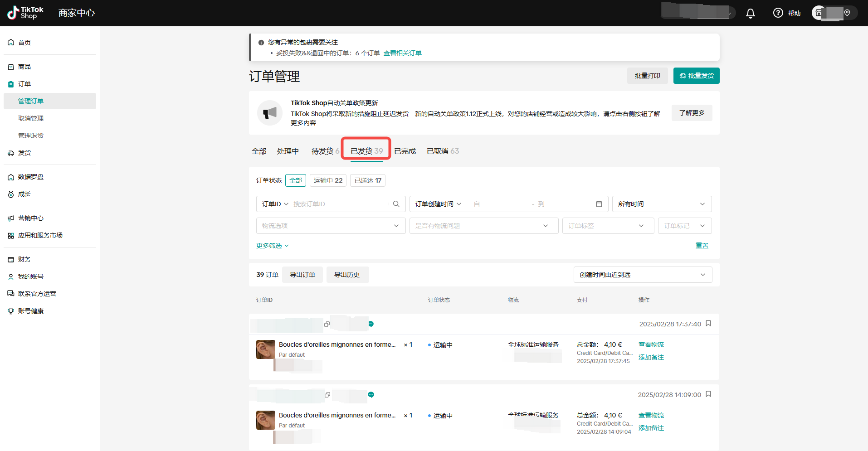Click the order ID search magnifier icon
Image resolution: width=868 pixels, height=451 pixels.
click(x=396, y=204)
